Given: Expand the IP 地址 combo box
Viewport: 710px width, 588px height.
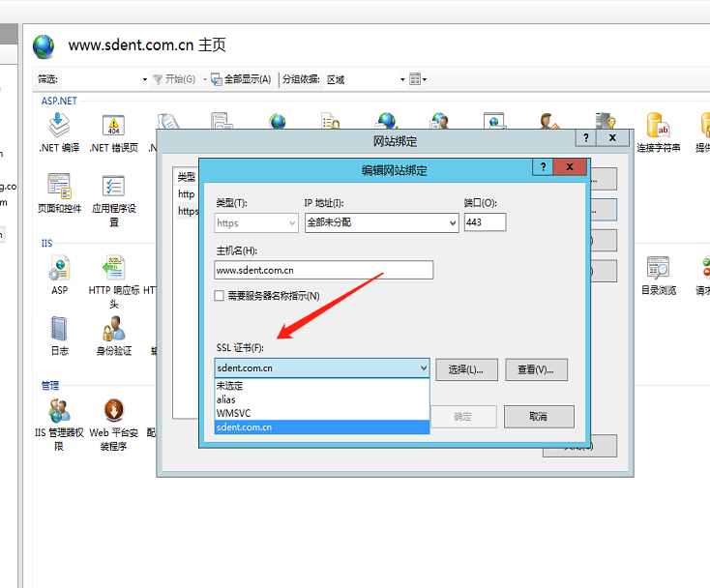Looking at the screenshot, I should (453, 222).
